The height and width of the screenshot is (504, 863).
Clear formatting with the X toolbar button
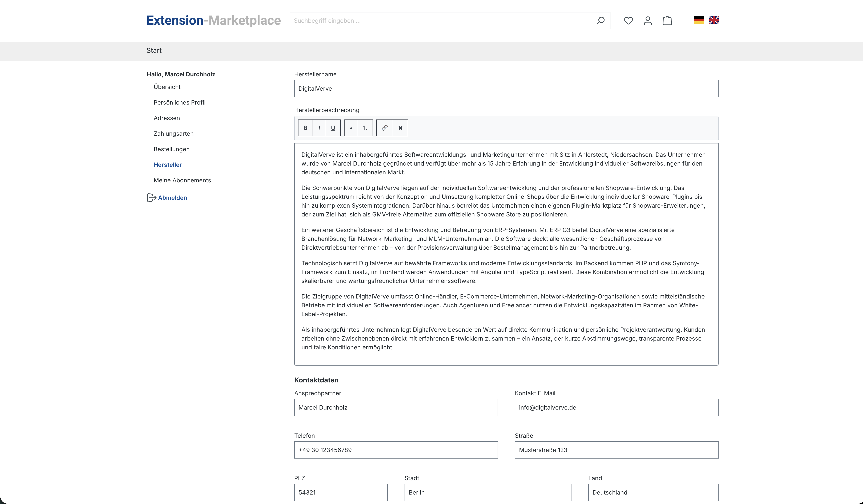point(400,128)
